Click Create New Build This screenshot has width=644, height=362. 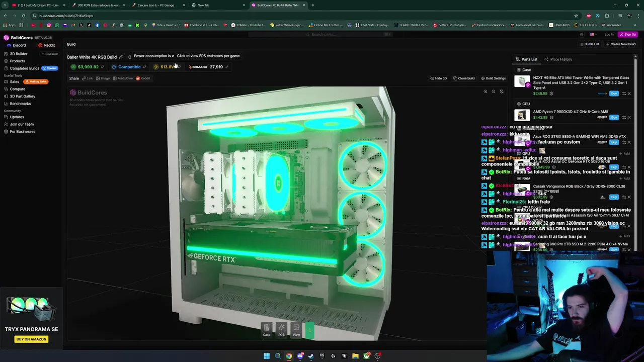coord(620,44)
